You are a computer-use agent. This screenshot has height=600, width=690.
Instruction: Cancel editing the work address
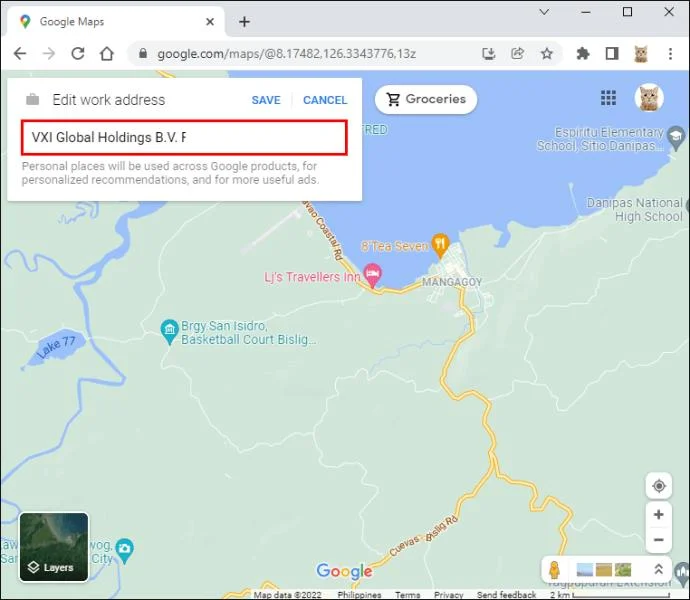point(325,100)
